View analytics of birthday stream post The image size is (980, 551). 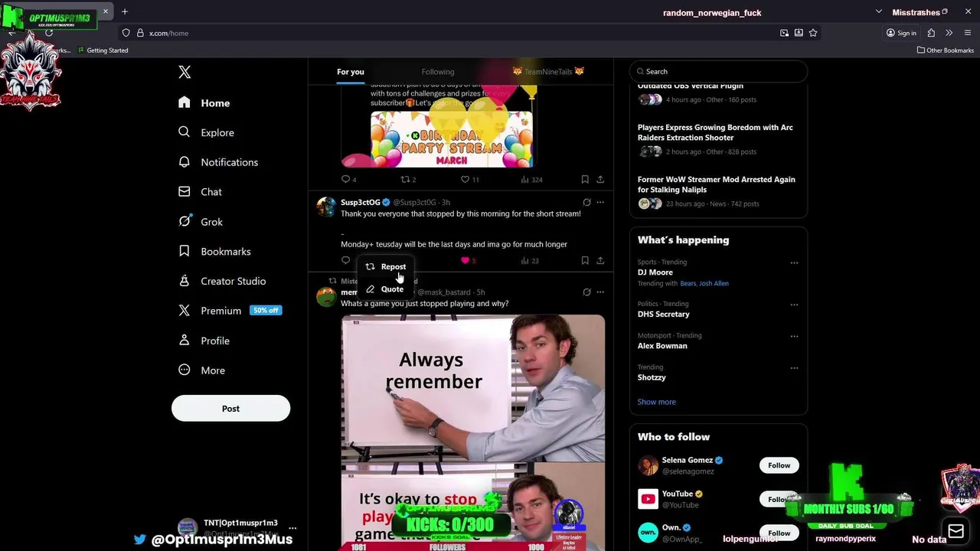pos(524,180)
